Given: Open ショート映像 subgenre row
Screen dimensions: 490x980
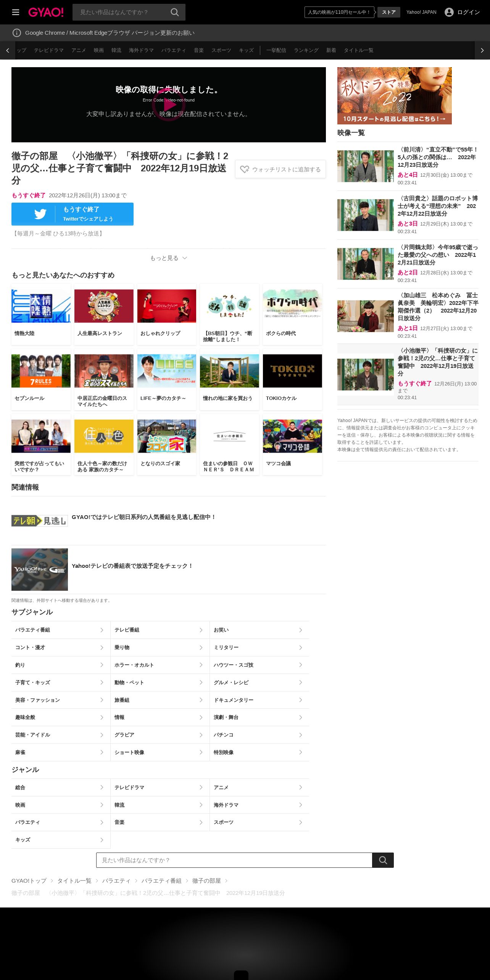Looking at the screenshot, I should click(160, 753).
